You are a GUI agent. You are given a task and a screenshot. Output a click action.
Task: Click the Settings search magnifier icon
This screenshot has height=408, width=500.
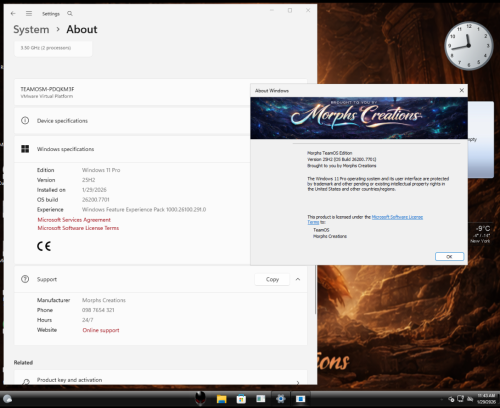pos(70,13)
